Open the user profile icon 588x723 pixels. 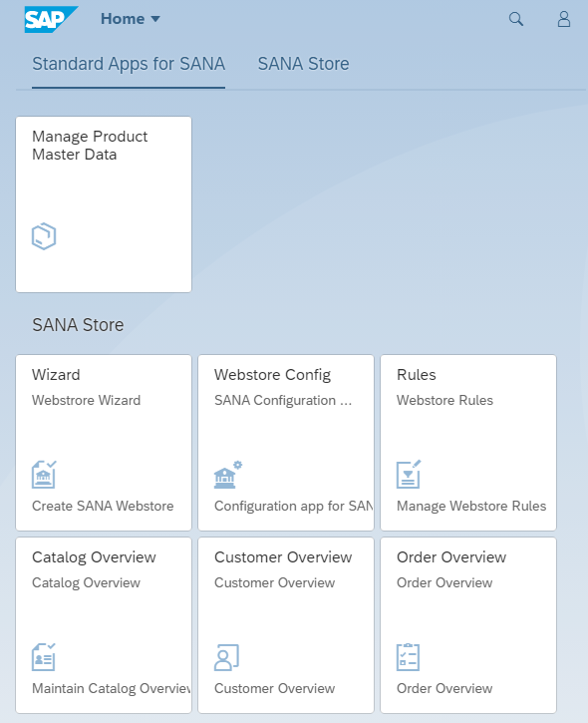(564, 19)
